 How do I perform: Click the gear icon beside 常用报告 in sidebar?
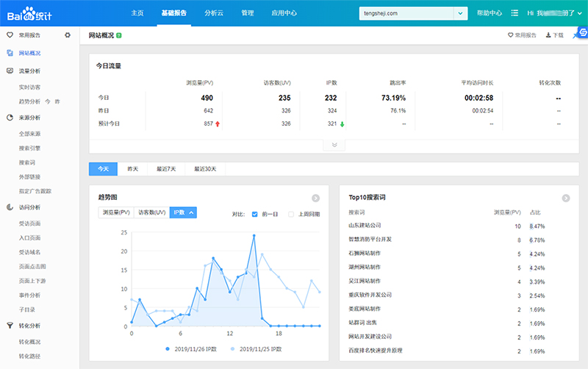click(x=68, y=35)
